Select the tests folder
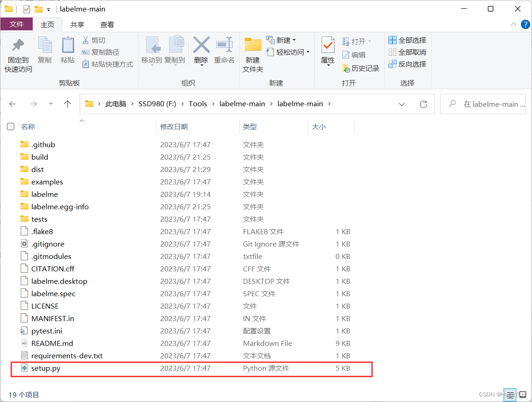 click(40, 219)
